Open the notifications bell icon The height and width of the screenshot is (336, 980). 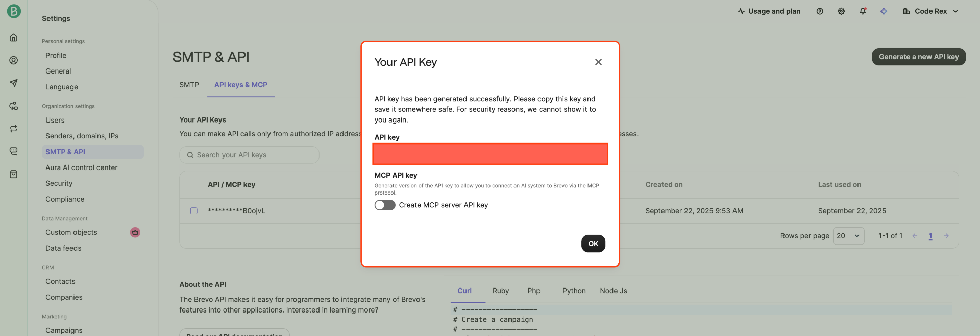coord(863,11)
